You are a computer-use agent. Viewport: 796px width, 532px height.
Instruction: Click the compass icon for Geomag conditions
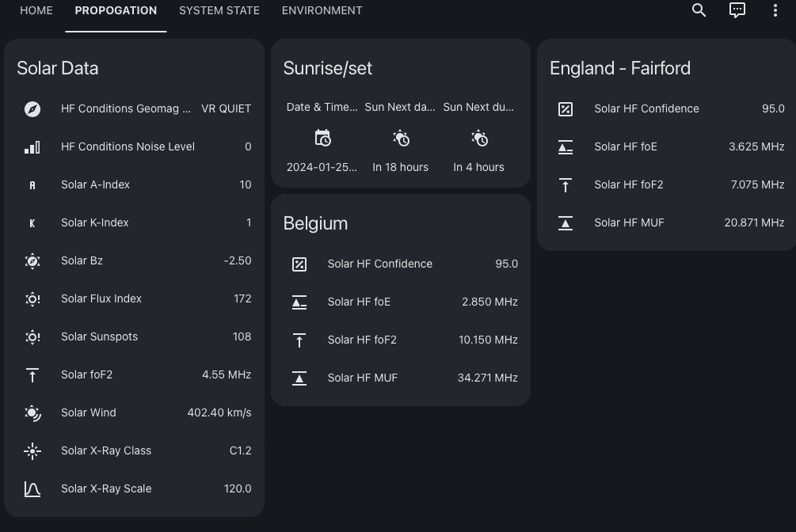(x=32, y=108)
